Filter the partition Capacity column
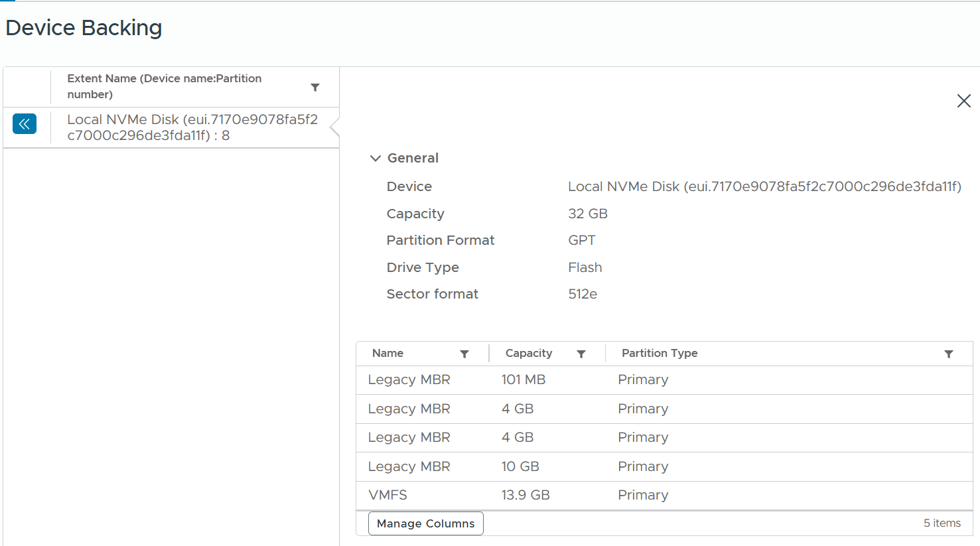Viewport: 980px width, 546px height. pyautogui.click(x=581, y=354)
